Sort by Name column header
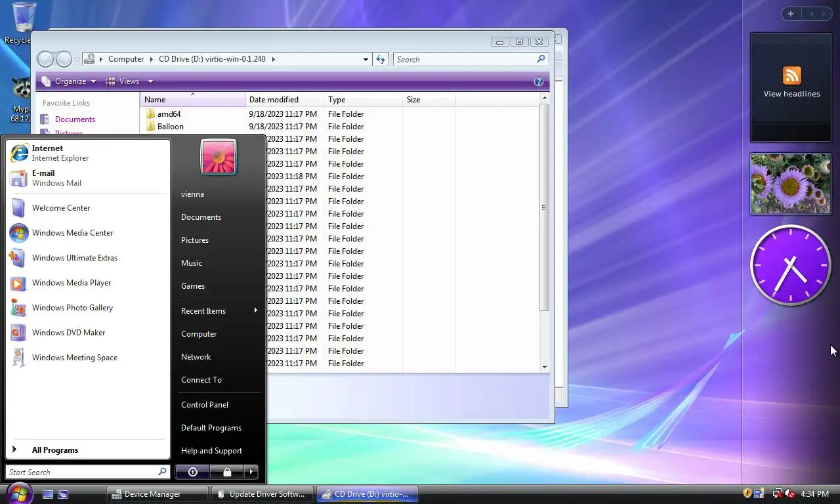The width and height of the screenshot is (840, 504). pyautogui.click(x=193, y=100)
